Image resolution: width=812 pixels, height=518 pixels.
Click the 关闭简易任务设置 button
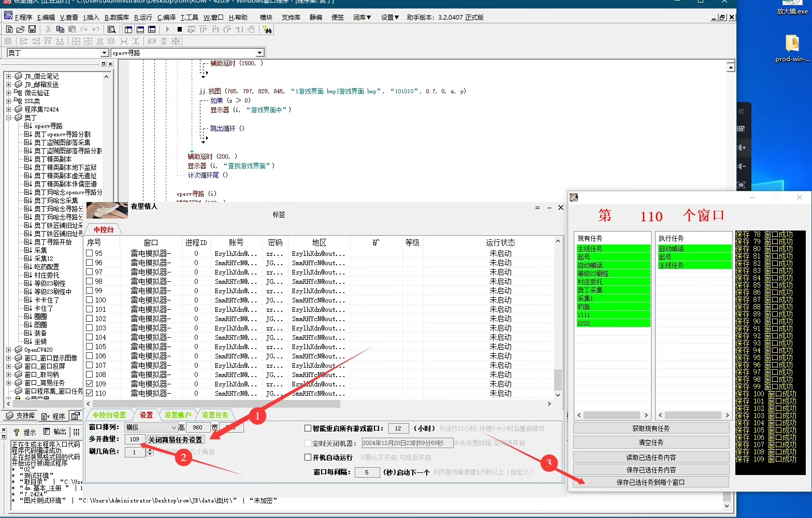coord(175,439)
